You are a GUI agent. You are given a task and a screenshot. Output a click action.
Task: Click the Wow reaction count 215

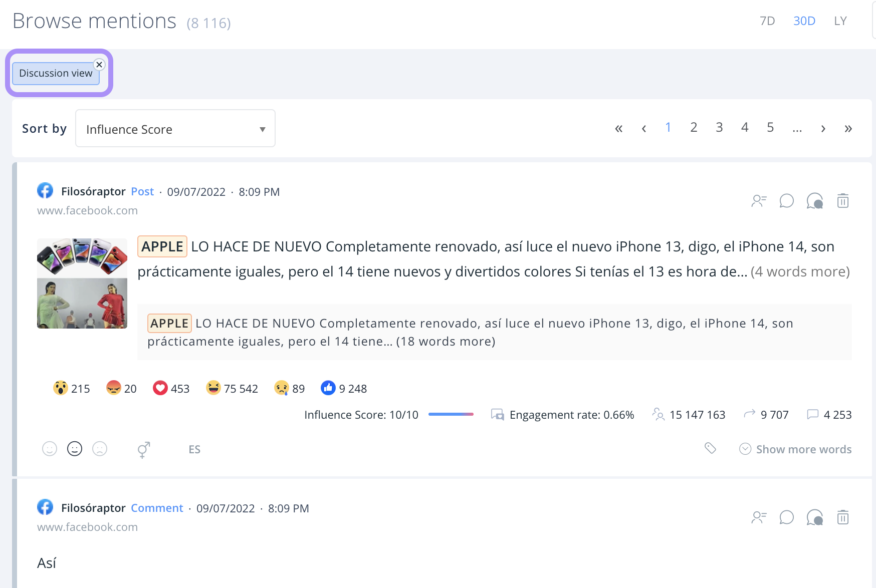click(x=71, y=388)
